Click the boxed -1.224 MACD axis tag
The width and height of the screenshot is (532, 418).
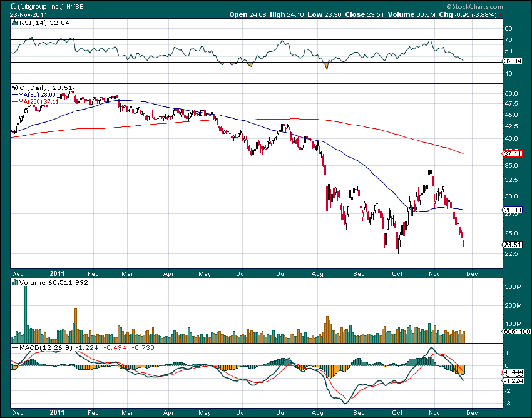(513, 380)
